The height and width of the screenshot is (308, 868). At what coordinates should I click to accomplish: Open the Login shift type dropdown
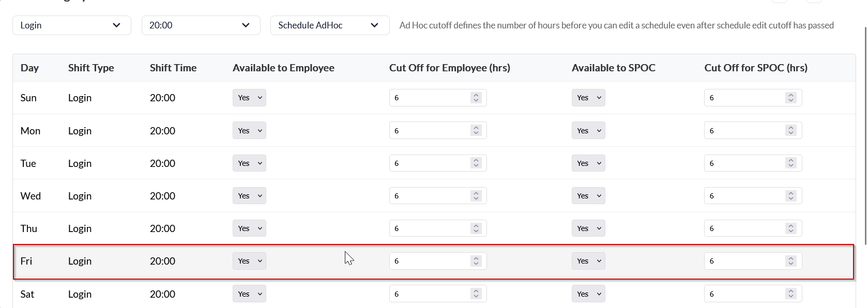[71, 25]
